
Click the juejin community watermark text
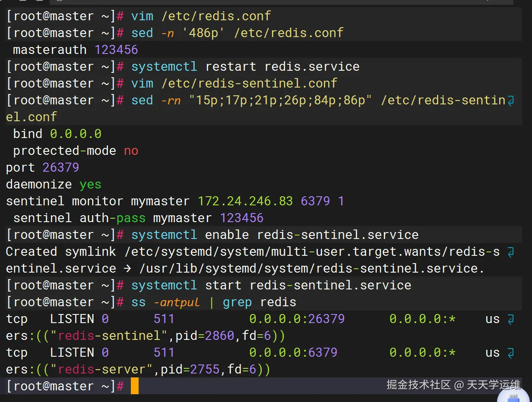pyautogui.click(x=453, y=384)
